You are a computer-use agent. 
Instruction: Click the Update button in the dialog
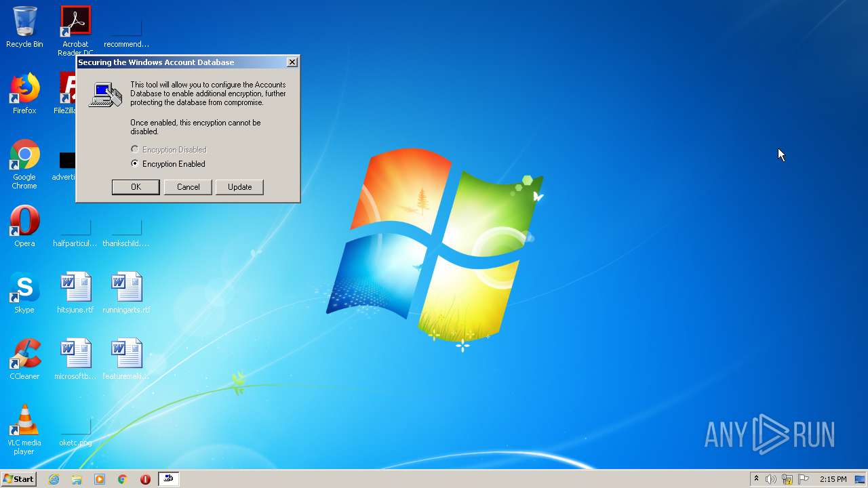click(x=239, y=187)
